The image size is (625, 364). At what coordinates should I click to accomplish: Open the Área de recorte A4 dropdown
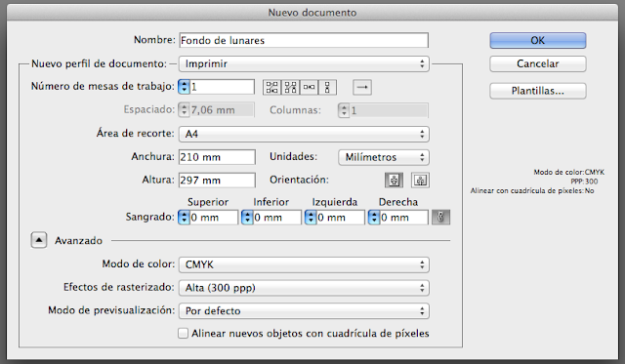point(304,135)
